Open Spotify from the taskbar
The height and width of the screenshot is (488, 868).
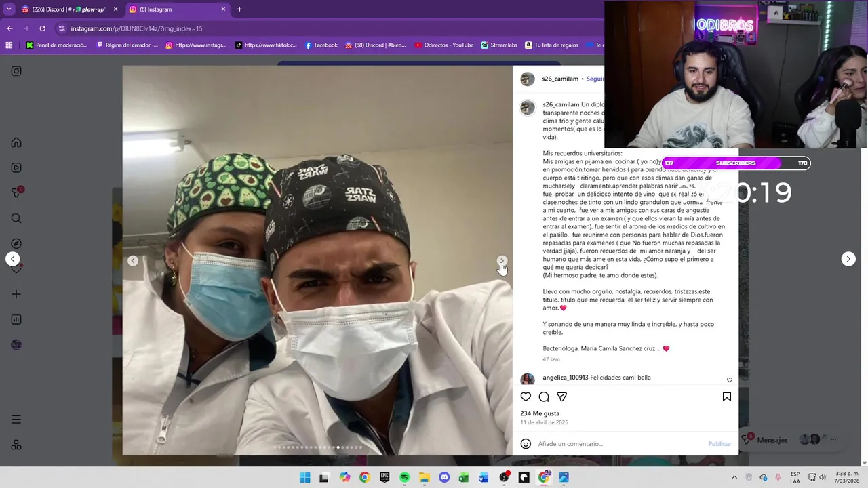(x=404, y=477)
